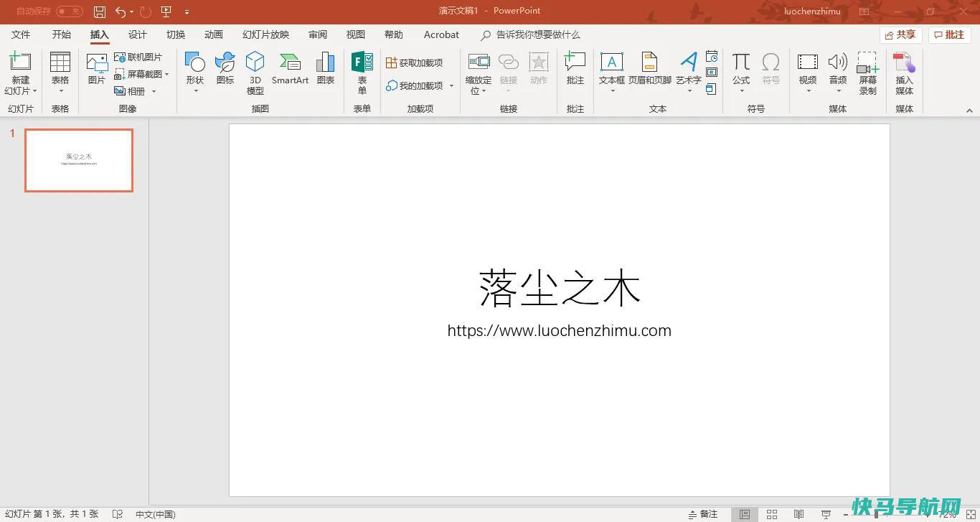This screenshot has height=522, width=980.
Task: Collapse the ribbon with the chevron
Action: (969, 110)
